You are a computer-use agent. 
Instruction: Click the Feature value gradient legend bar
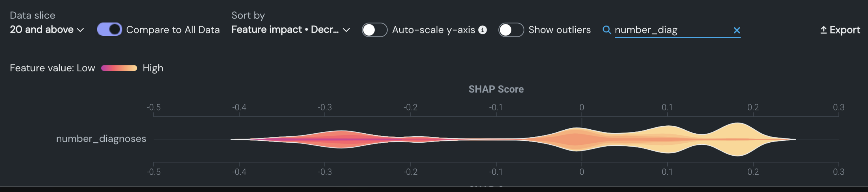[119, 68]
